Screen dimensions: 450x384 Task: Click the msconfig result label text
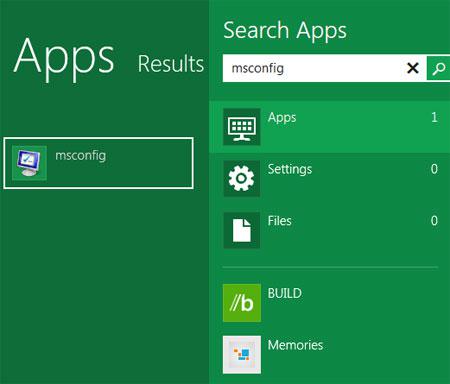[x=81, y=156]
